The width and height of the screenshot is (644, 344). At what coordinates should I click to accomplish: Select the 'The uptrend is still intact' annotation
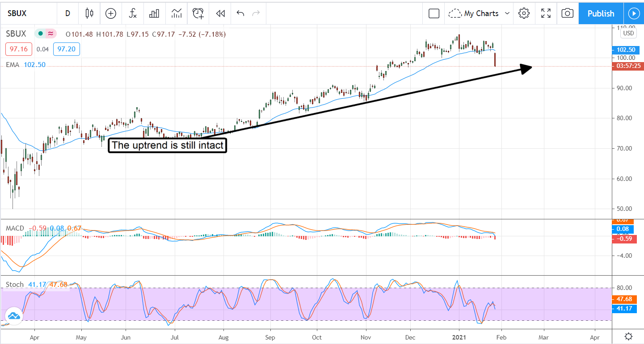pos(168,146)
